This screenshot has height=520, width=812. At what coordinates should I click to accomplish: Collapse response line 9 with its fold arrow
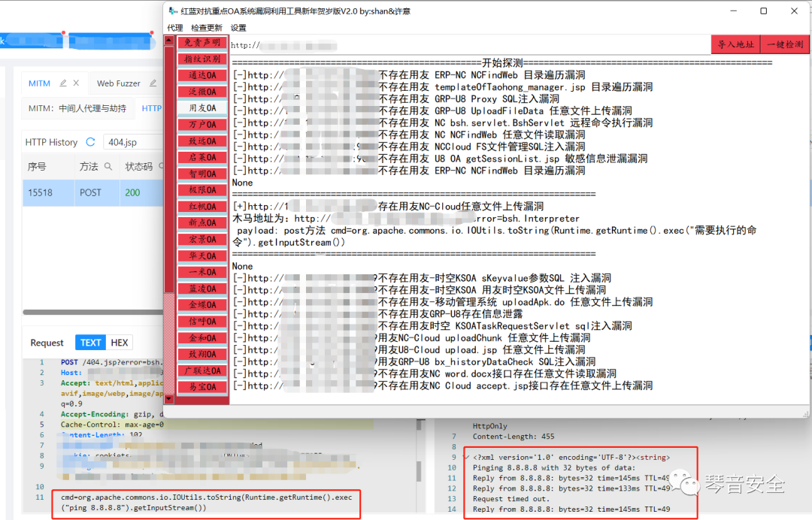[x=467, y=458]
